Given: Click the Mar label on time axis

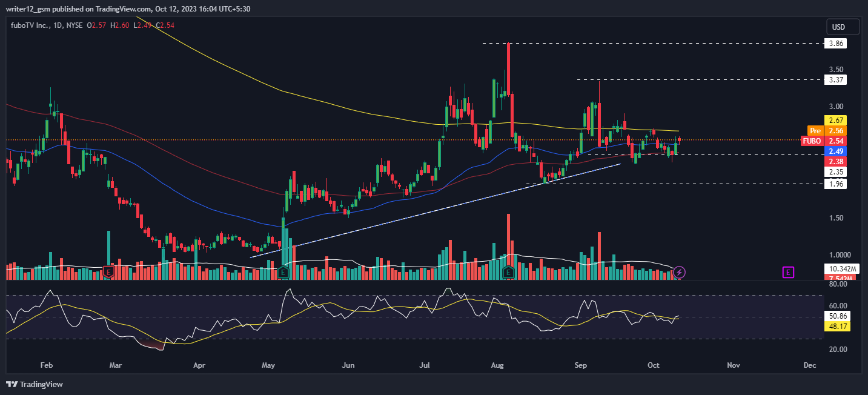Looking at the screenshot, I should coord(116,365).
